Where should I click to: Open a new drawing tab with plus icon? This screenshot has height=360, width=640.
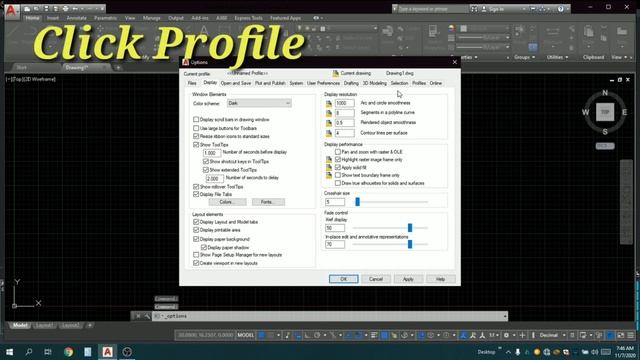118,67
